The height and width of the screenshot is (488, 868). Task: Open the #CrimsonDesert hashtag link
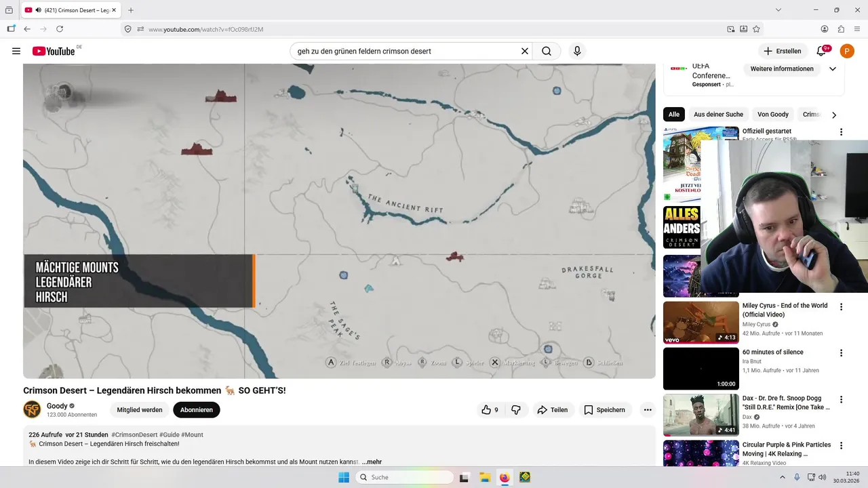(x=135, y=434)
